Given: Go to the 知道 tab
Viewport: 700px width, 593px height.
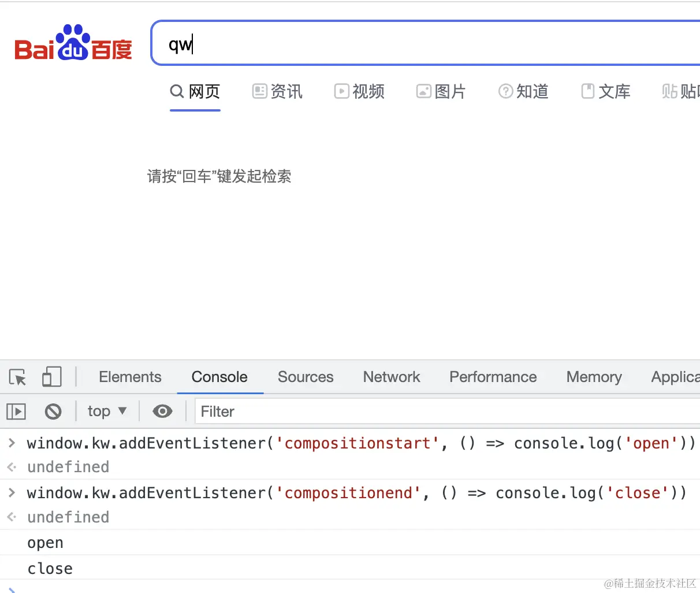Looking at the screenshot, I should (x=523, y=91).
